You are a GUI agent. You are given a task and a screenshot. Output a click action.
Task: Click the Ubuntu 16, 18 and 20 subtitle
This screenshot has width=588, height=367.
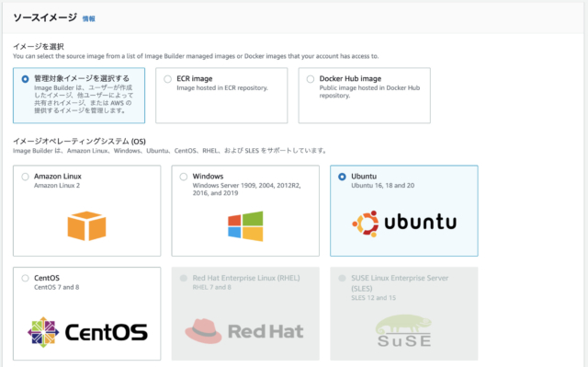(x=383, y=186)
